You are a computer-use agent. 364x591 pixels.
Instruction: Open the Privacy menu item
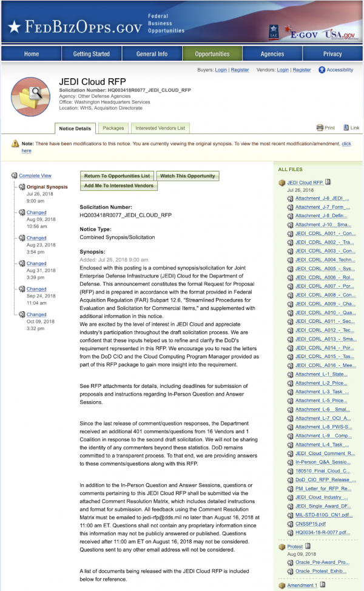[332, 53]
